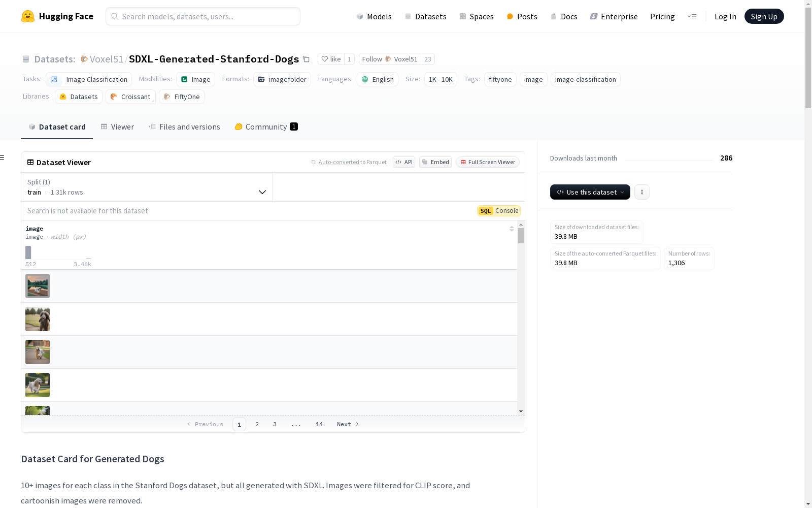Switch to the Viewer tab
The height and width of the screenshot is (508, 812).
coord(117,127)
